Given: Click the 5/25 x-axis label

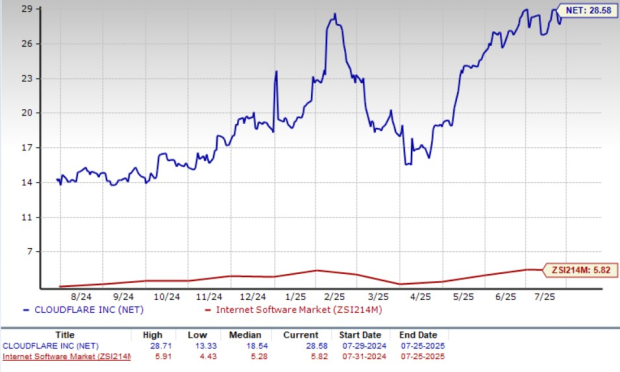Looking at the screenshot, I should [463, 296].
